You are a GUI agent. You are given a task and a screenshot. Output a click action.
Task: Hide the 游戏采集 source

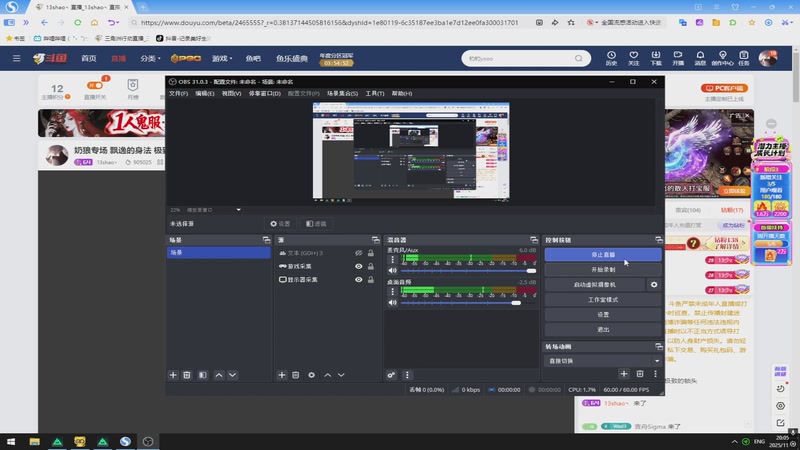pos(359,266)
